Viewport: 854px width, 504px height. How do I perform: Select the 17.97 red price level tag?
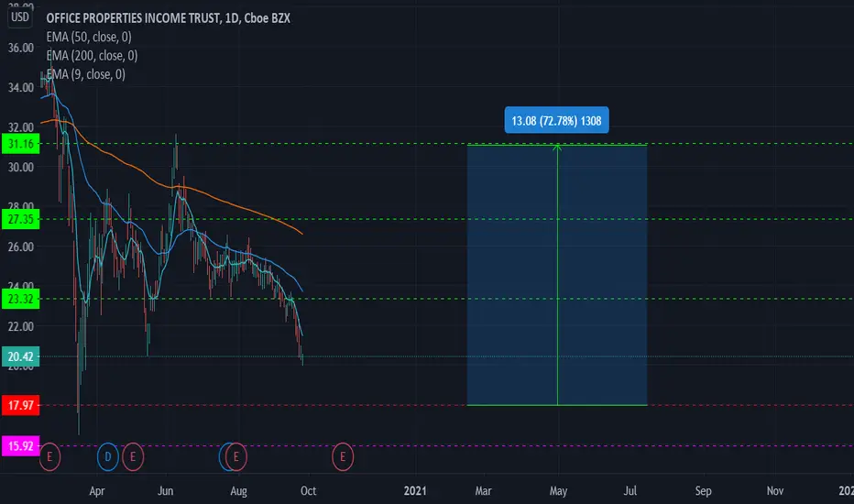pos(21,405)
